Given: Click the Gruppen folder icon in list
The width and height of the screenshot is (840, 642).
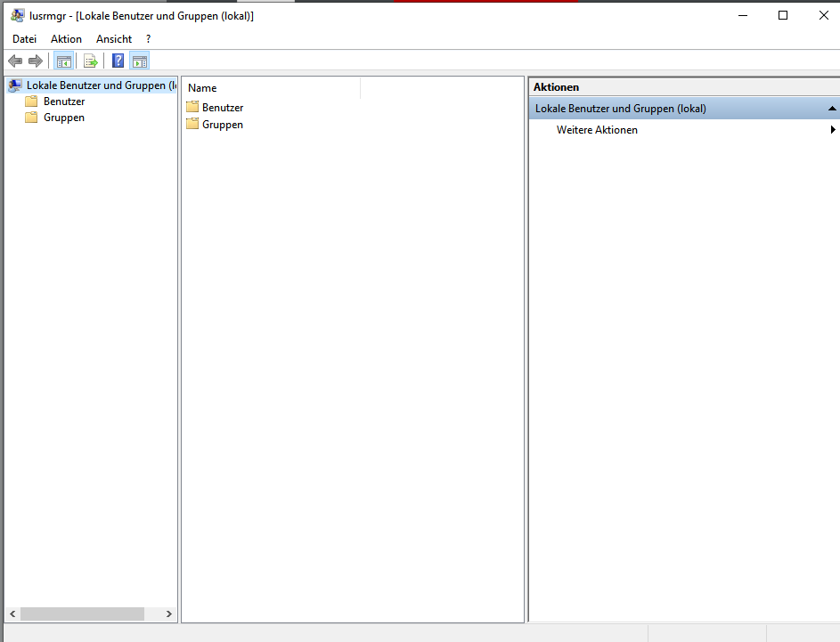Looking at the screenshot, I should [x=192, y=125].
